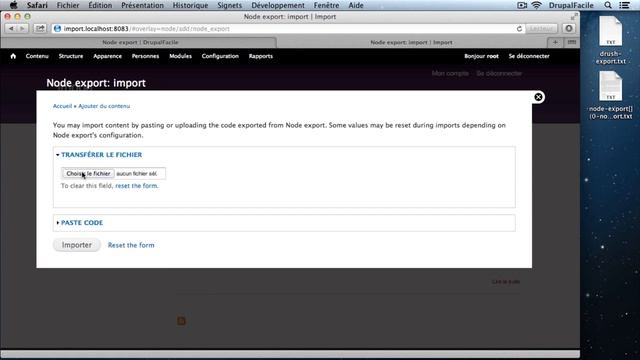The image size is (640, 360).
Task: Open the Apple menu
Action: [x=13, y=5]
